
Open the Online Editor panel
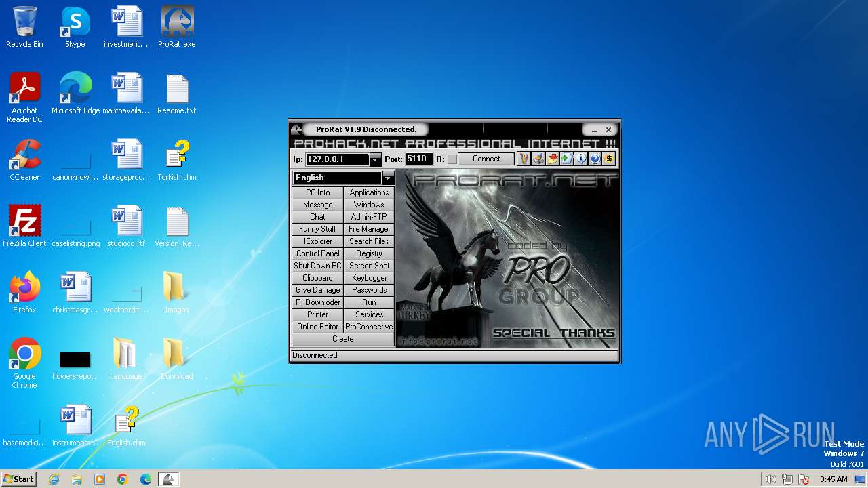click(317, 327)
